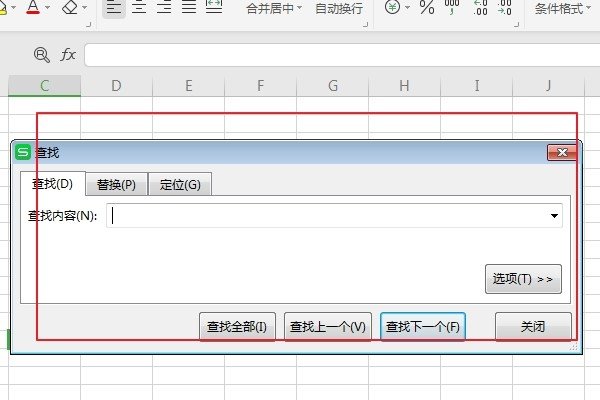The height and width of the screenshot is (400, 600).
Task: Apply left text alignment
Action: pos(114,7)
